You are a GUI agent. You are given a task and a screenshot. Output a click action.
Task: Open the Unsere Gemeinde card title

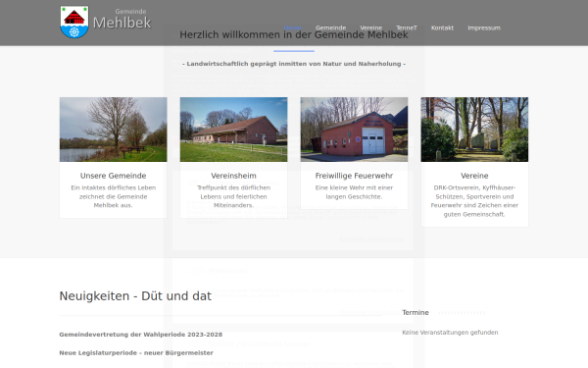pos(114,176)
